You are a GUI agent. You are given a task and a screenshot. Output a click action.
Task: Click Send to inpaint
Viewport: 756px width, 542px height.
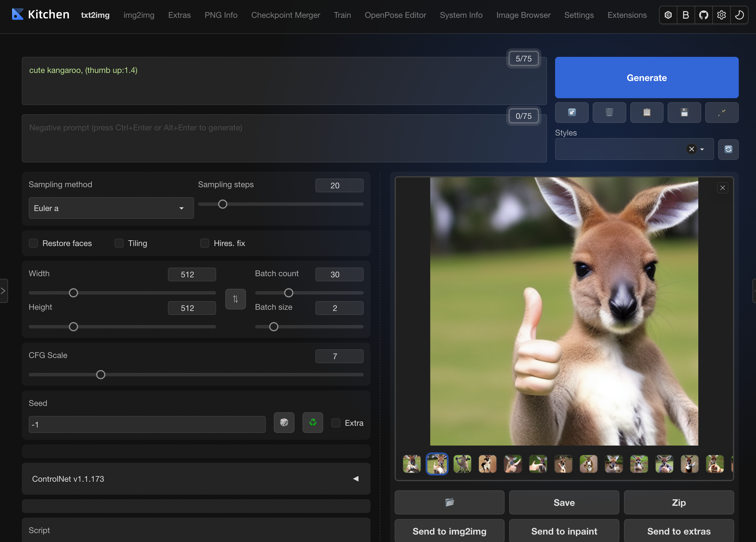point(564,531)
